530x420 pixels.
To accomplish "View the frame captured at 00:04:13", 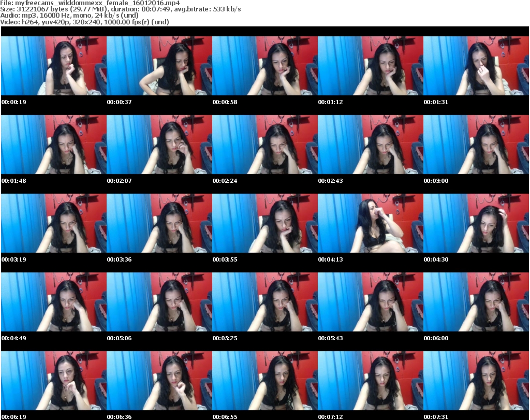I will pos(371,223).
